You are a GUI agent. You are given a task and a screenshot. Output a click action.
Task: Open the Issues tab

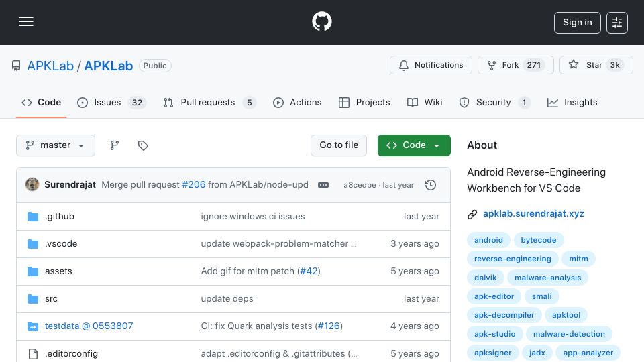(x=111, y=102)
